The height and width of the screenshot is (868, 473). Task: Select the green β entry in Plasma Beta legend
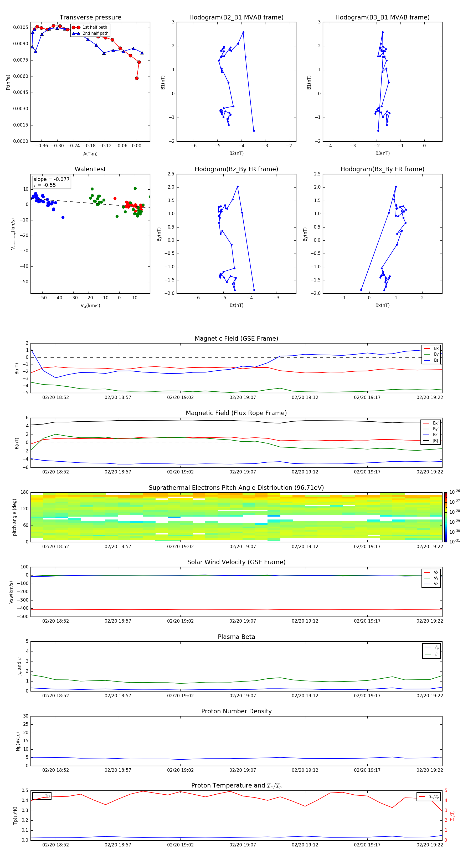[x=431, y=654]
